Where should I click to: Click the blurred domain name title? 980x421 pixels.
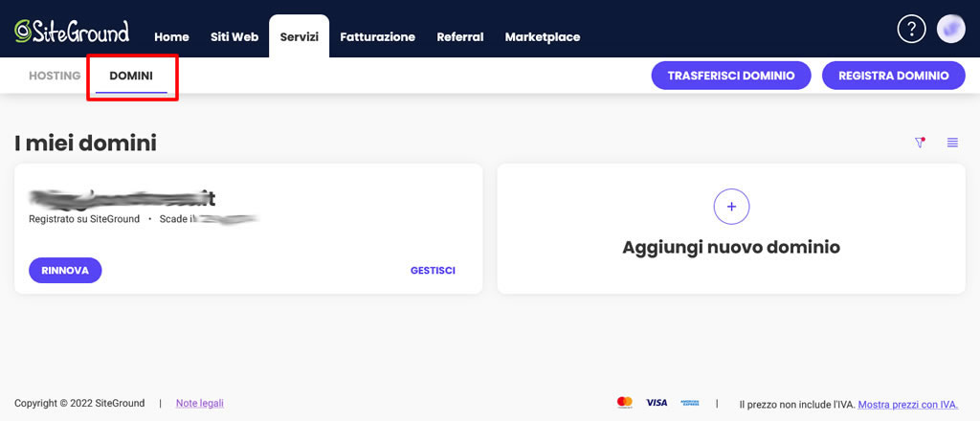pyautogui.click(x=122, y=198)
